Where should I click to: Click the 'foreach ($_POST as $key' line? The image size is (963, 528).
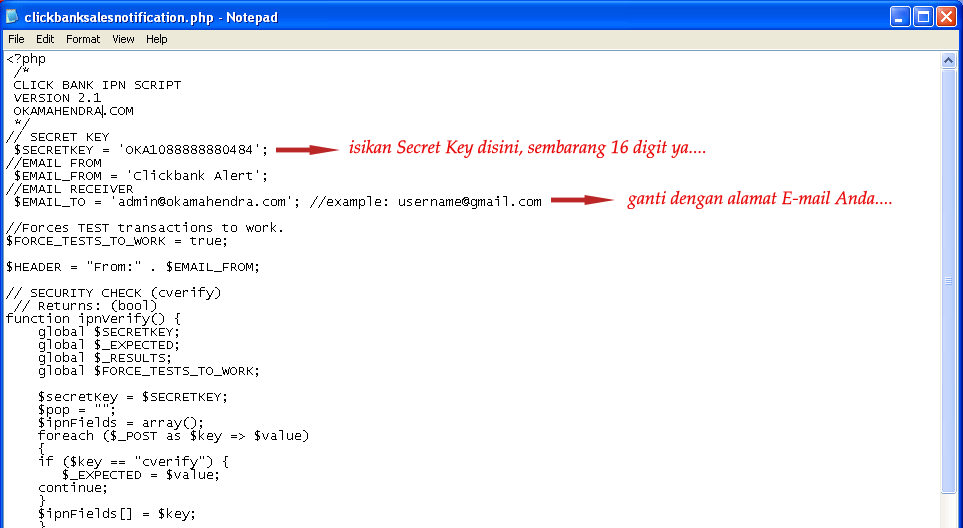point(173,436)
